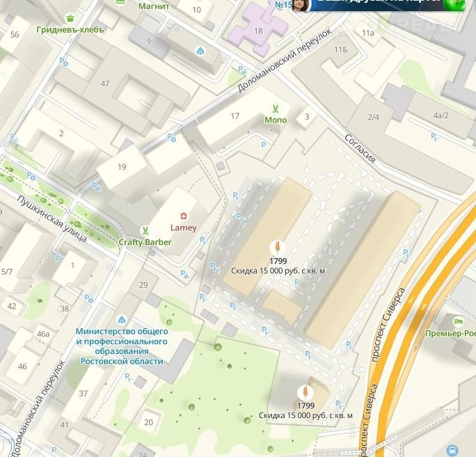Open the Lamey clinic marker icon
The width and height of the screenshot is (476, 457).
coord(183,216)
